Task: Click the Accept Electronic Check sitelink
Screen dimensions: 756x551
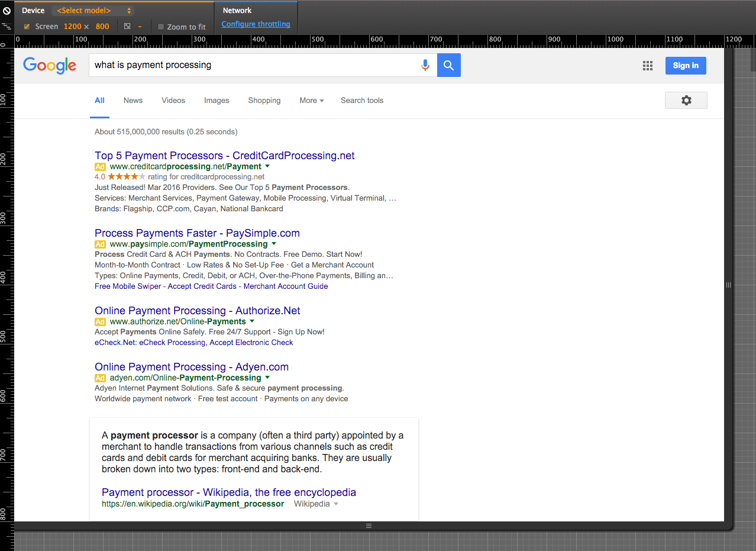Action: point(251,343)
